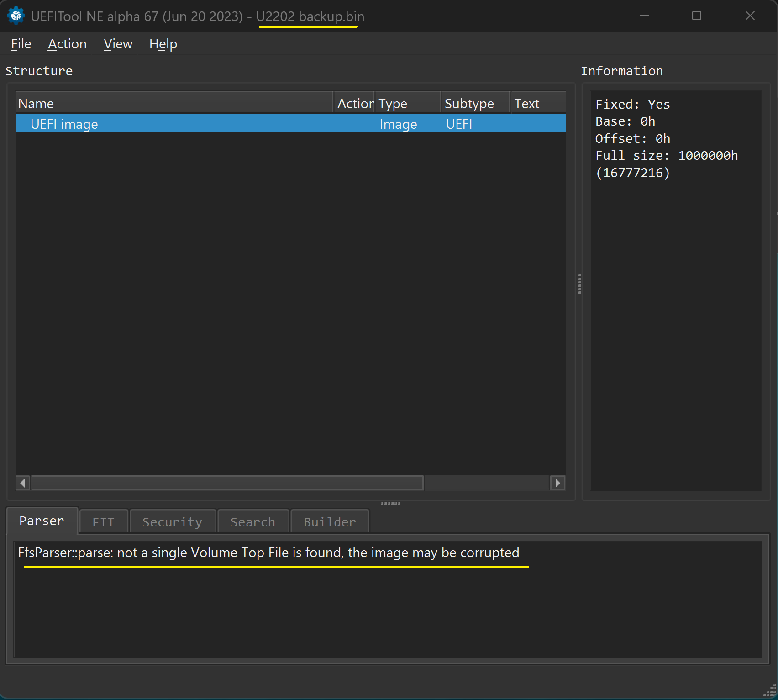This screenshot has height=700, width=778.
Task: Maximize the UEFITool window
Action: [697, 16]
